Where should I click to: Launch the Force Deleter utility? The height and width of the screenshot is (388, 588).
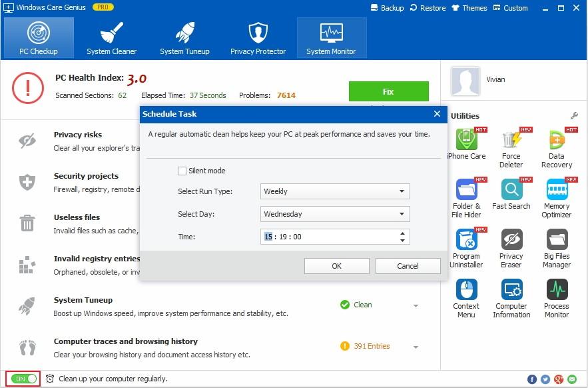coord(511,148)
